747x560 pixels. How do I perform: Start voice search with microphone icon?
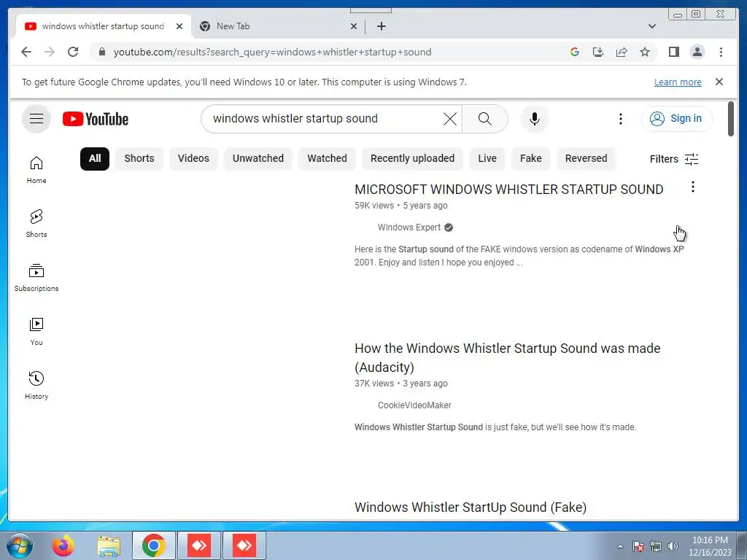[535, 119]
